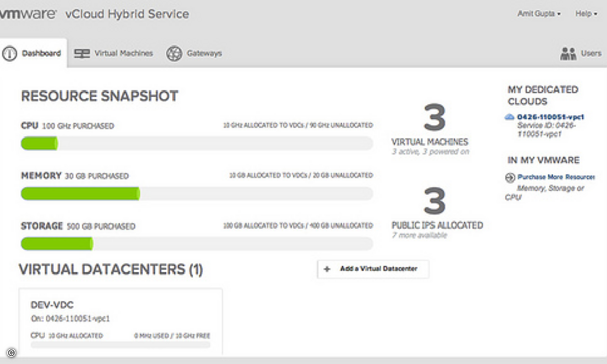
Task: Click the Virtual Machines count label
Action: point(429,142)
